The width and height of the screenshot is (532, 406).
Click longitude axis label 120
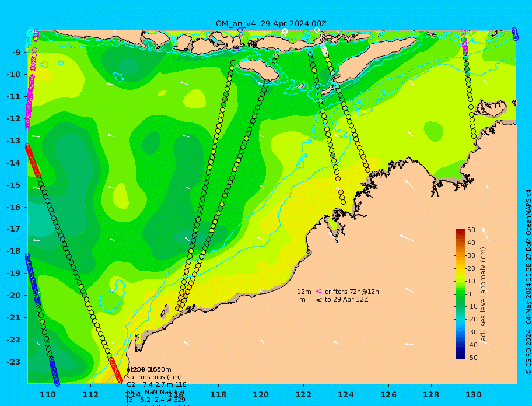coord(261,395)
